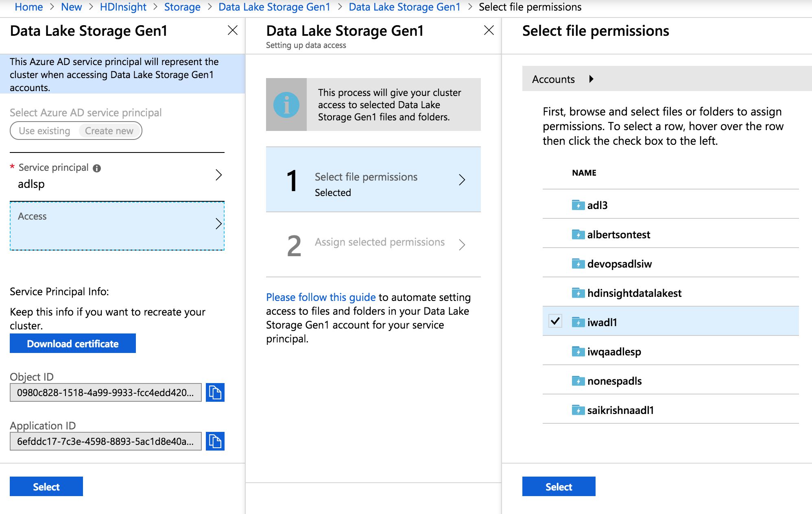Click the albertsontest folder icon

point(578,234)
